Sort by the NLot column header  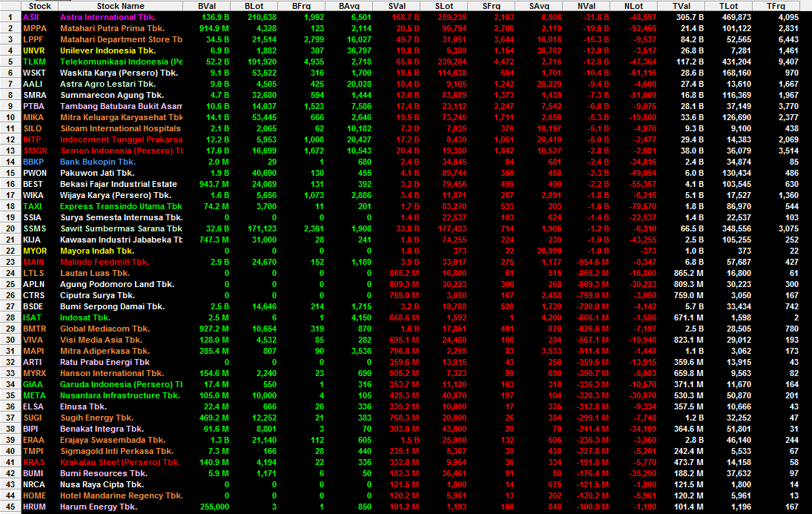click(x=634, y=6)
